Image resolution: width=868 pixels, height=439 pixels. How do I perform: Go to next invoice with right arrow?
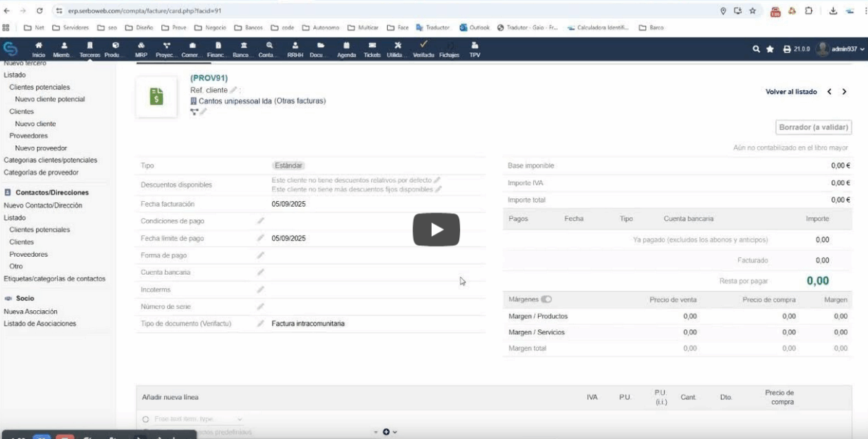[844, 92]
